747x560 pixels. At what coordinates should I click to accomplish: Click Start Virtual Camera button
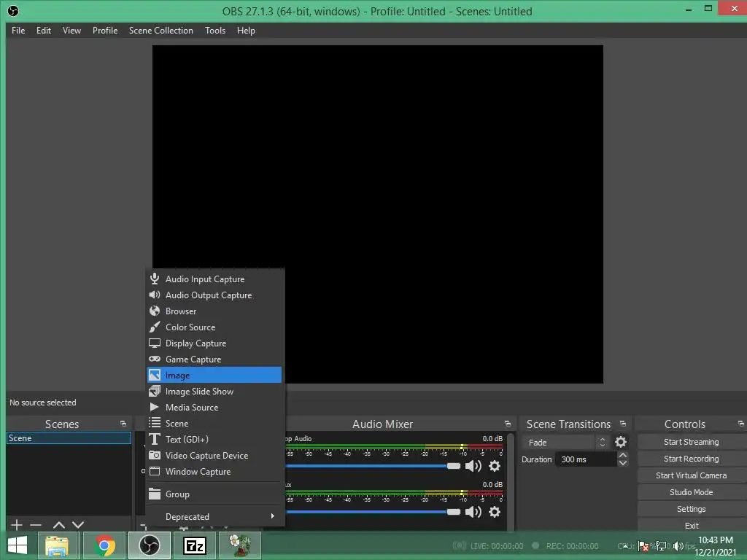pyautogui.click(x=692, y=475)
